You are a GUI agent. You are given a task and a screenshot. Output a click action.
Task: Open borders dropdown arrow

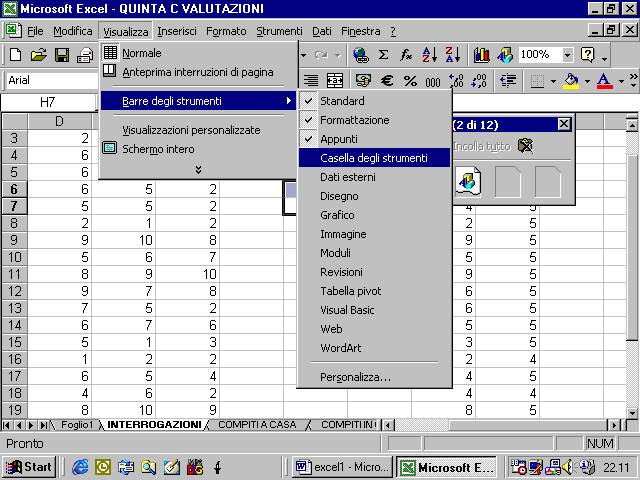[x=553, y=81]
